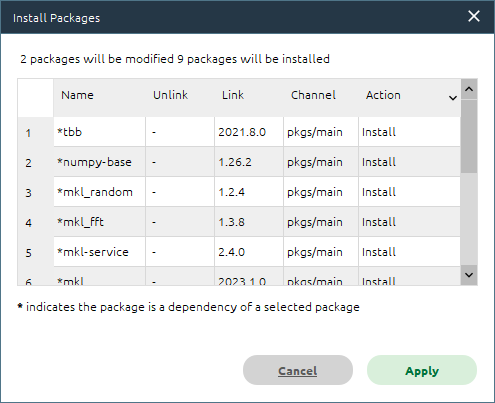
Task: Select the *mkl_random package cell
Action: pos(99,192)
